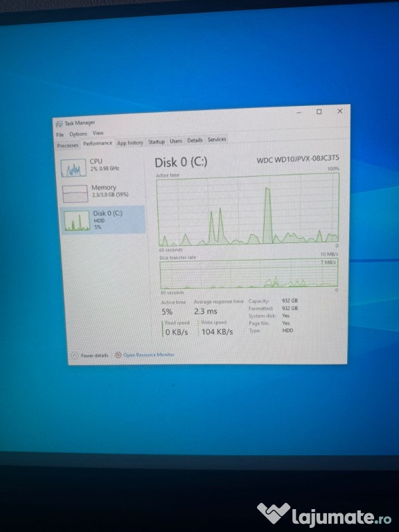Select the Memory usage graph thumbnail
Screen dimensions: 399x532
tap(75, 194)
